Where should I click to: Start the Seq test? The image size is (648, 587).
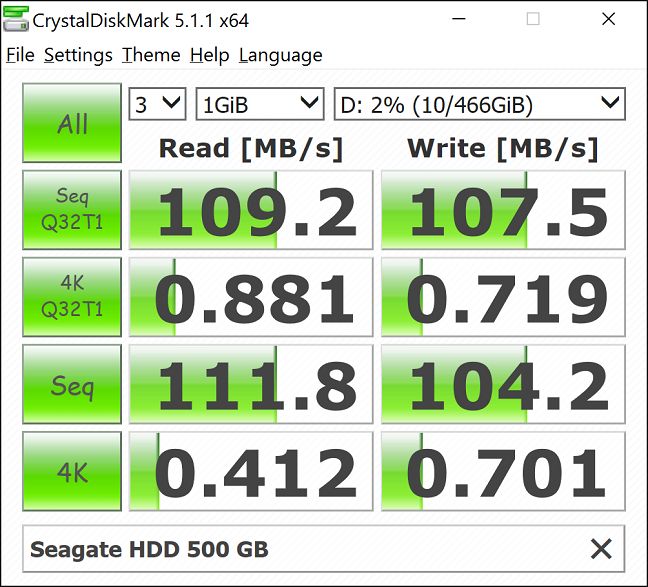point(72,384)
